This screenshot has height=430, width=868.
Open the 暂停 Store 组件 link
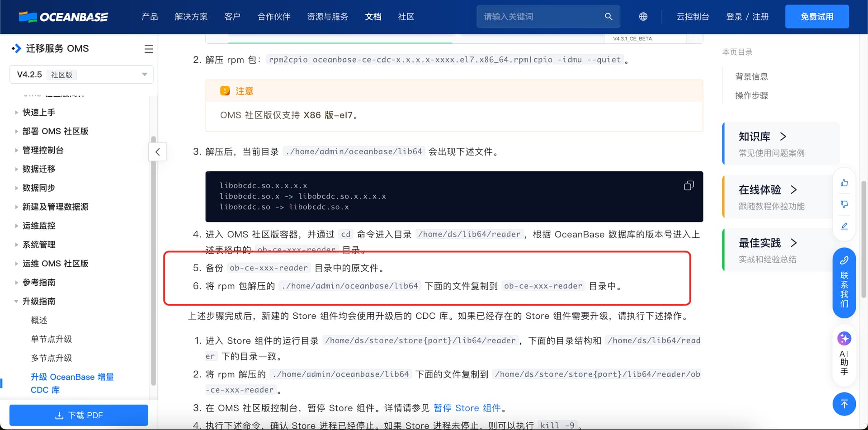pos(467,408)
